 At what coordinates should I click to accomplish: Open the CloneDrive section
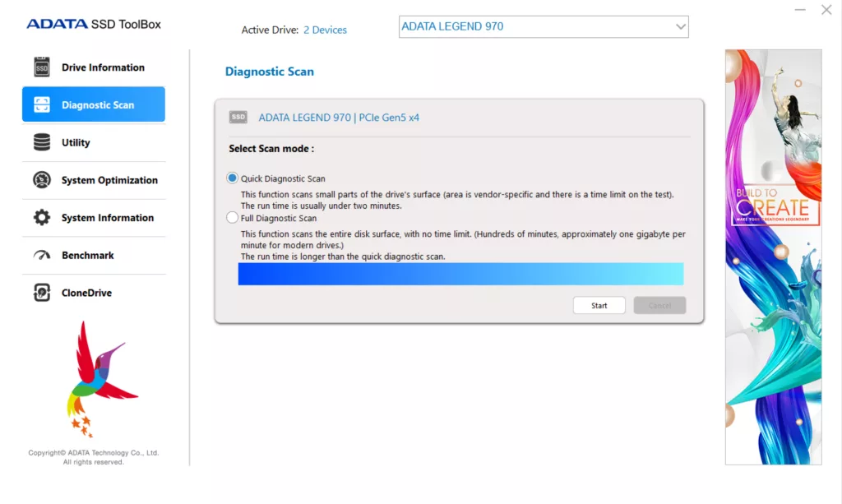click(94, 293)
